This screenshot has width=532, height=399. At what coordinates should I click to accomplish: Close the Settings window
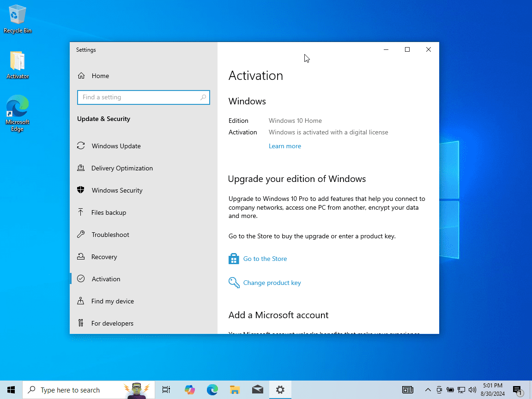(429, 49)
